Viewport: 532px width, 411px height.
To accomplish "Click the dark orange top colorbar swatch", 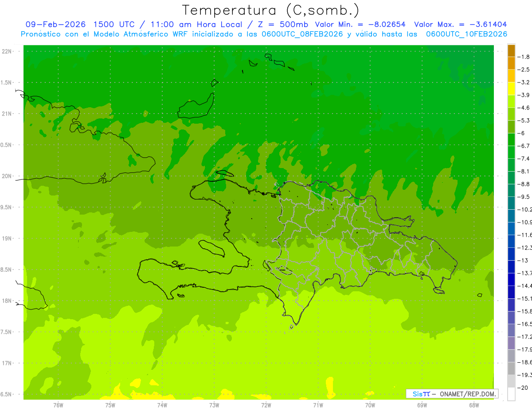I will (511, 51).
